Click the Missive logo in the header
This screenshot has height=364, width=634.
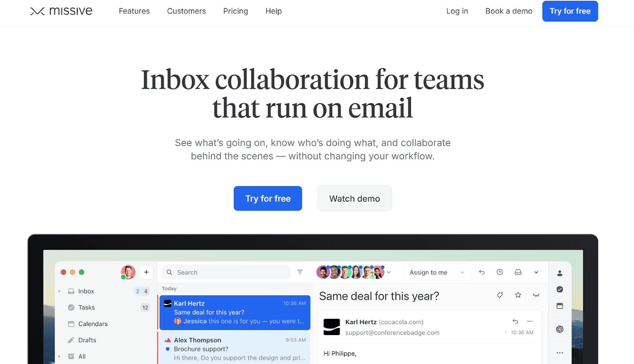61,11
